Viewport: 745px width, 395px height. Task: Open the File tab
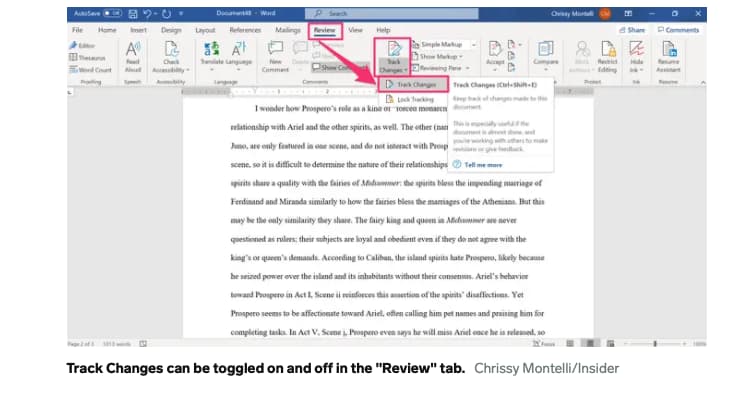click(x=77, y=29)
